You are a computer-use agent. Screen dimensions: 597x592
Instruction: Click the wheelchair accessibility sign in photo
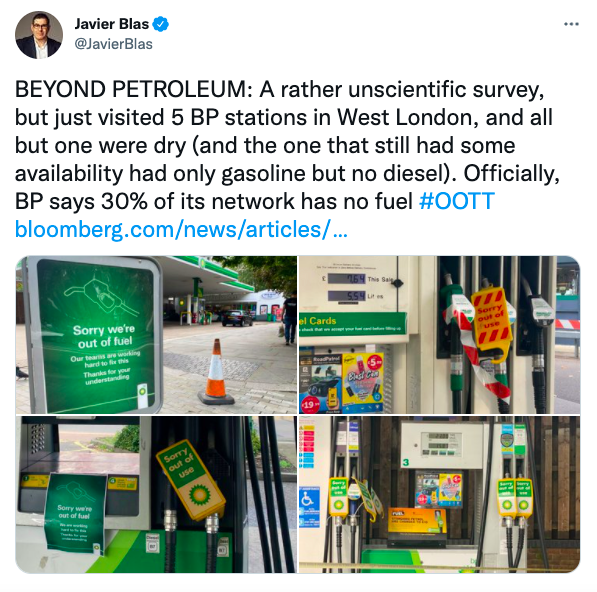[x=309, y=500]
